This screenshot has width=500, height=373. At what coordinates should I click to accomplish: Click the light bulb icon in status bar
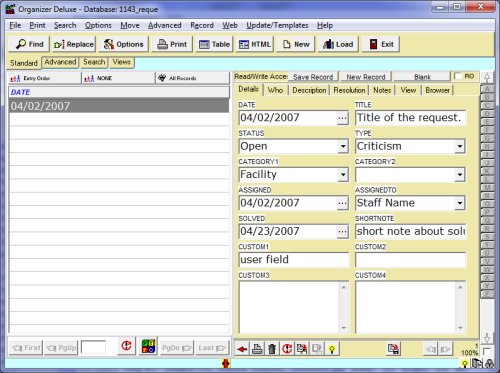click(x=464, y=364)
